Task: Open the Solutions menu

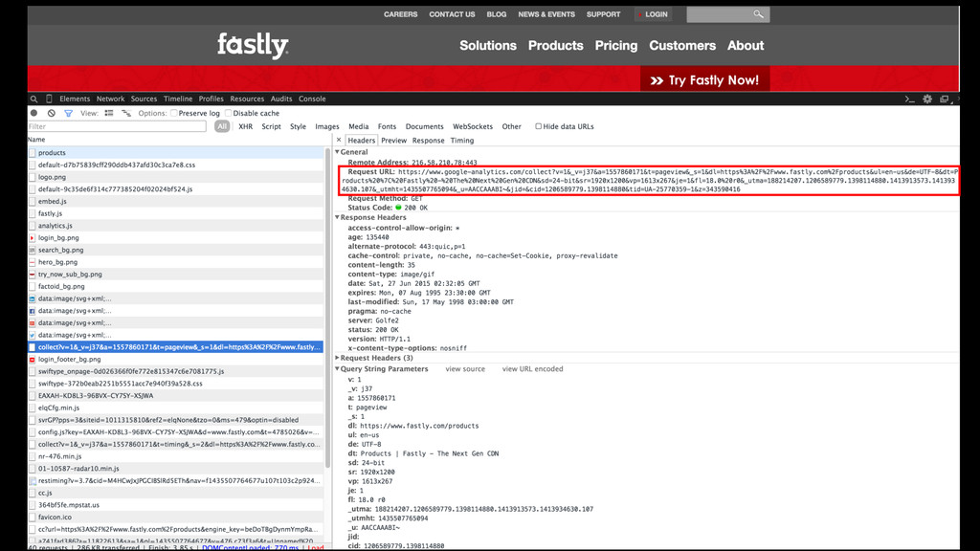Action: pyautogui.click(x=488, y=45)
